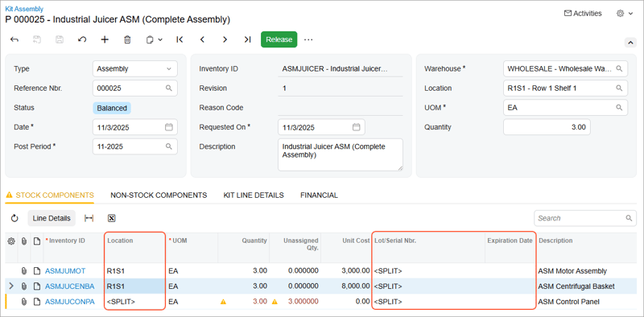Switch to Non-Stock Components tab
The height and width of the screenshot is (317, 644).
click(159, 196)
